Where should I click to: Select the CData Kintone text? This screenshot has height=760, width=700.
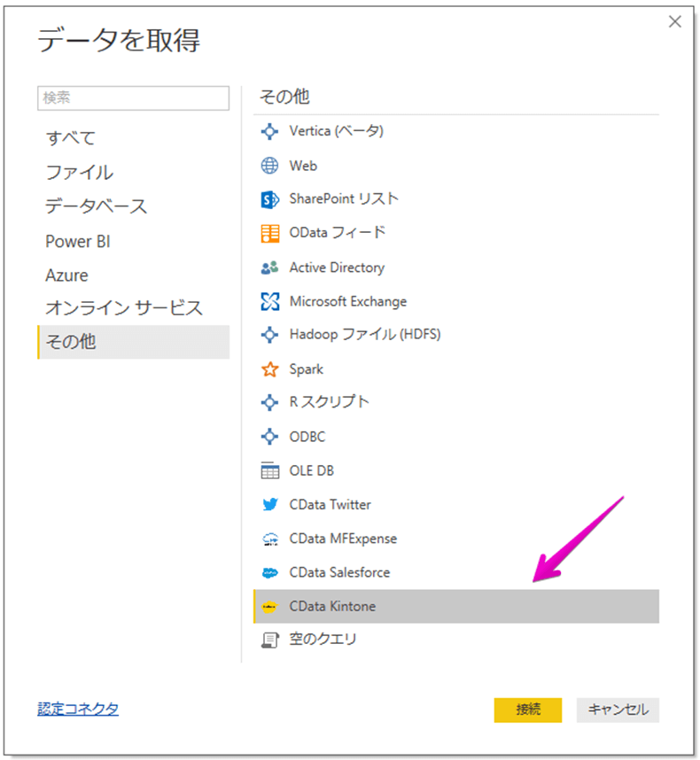332,607
